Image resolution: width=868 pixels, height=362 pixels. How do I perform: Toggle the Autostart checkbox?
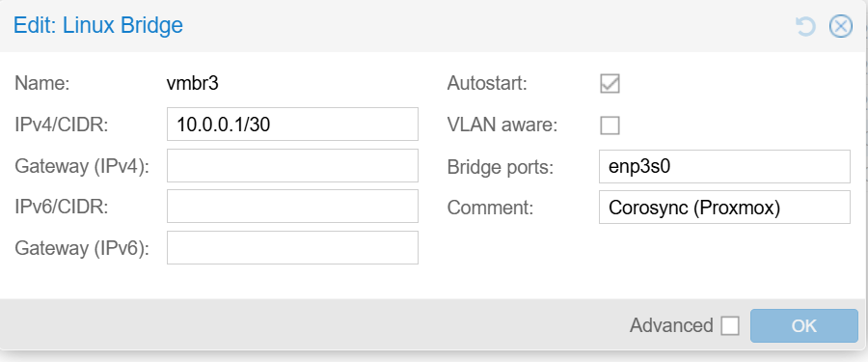[610, 84]
